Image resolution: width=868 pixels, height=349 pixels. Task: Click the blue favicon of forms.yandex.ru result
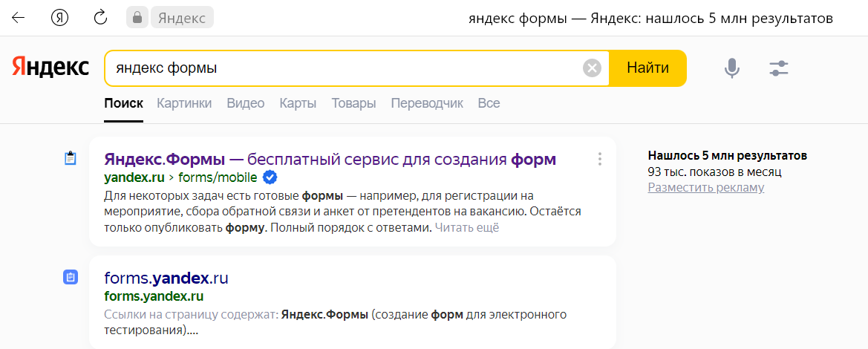click(x=71, y=277)
